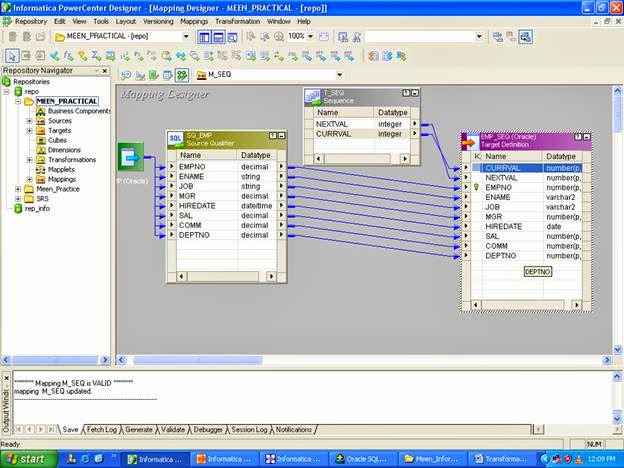Click the SQ_EMP Source Qualifier SQL icon
Screen dimensions: 624x468
tap(176, 139)
